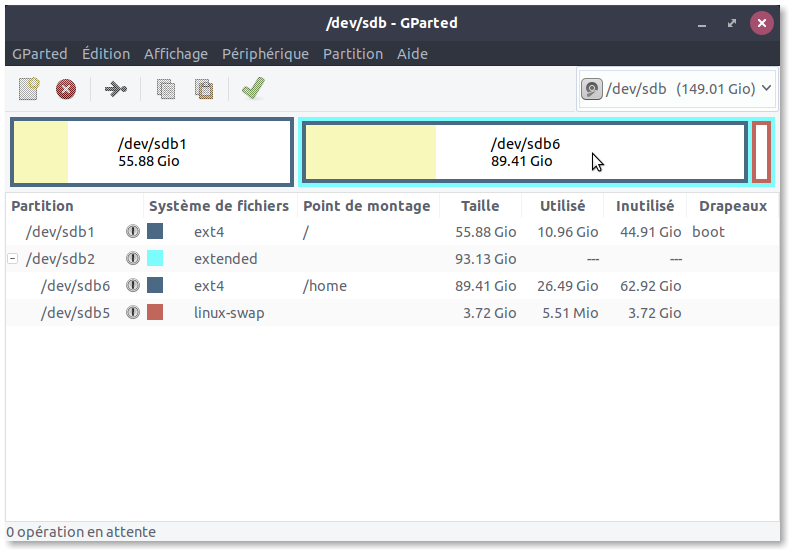This screenshot has height=550, width=789.
Task: Select the /dev/sdb1 block in the disk map
Action: tap(152, 153)
